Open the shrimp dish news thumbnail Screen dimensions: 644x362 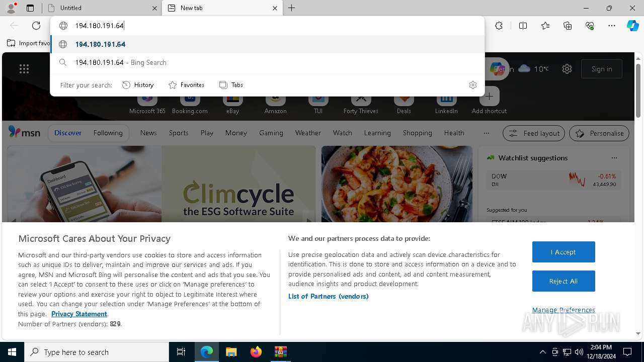pos(397,184)
